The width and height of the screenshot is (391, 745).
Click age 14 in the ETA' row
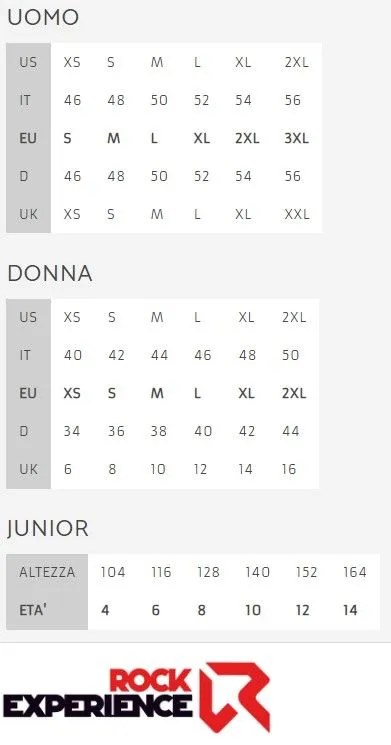(350, 610)
